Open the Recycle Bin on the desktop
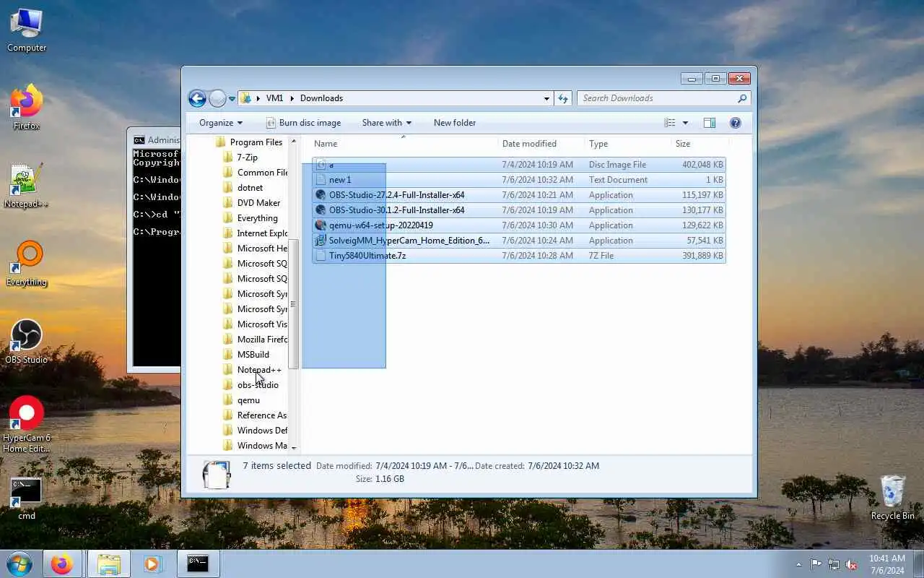 point(893,498)
